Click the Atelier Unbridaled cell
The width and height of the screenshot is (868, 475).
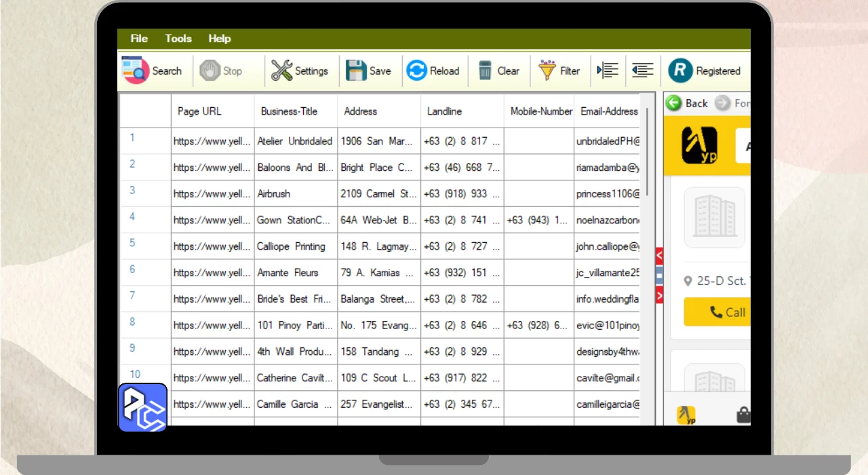tap(296, 141)
